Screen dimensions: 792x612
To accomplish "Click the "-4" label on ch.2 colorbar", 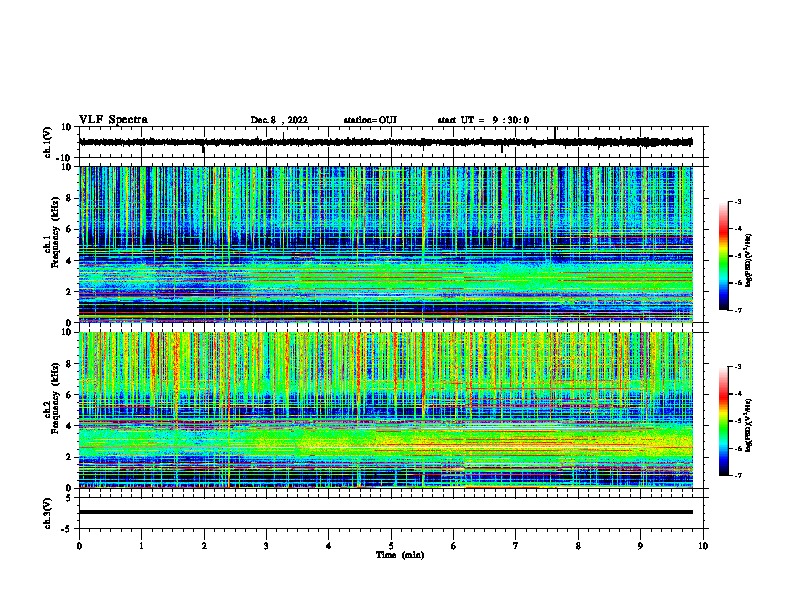I will pos(737,394).
